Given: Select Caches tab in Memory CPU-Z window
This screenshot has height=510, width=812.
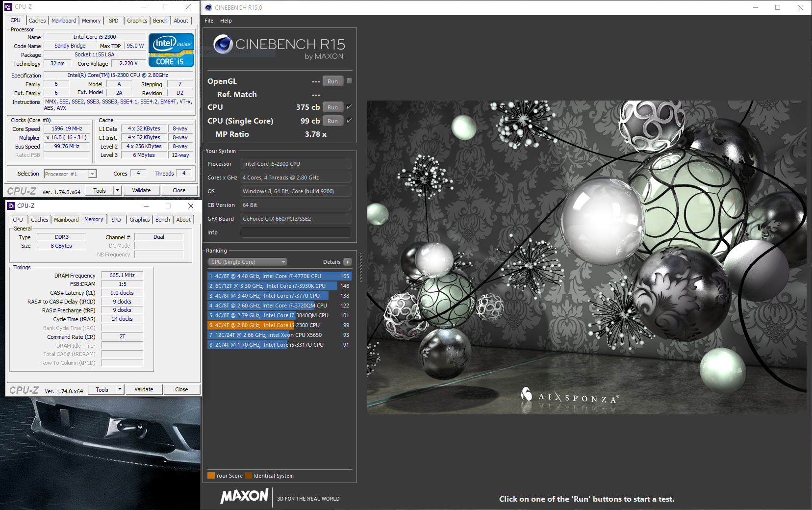Looking at the screenshot, I should [x=40, y=220].
